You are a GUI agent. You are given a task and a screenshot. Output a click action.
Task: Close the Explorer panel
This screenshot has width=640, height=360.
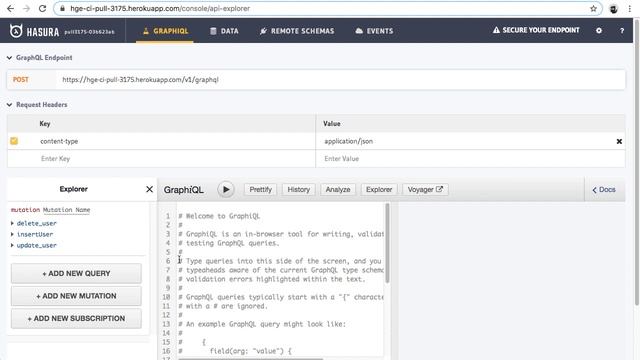(149, 189)
